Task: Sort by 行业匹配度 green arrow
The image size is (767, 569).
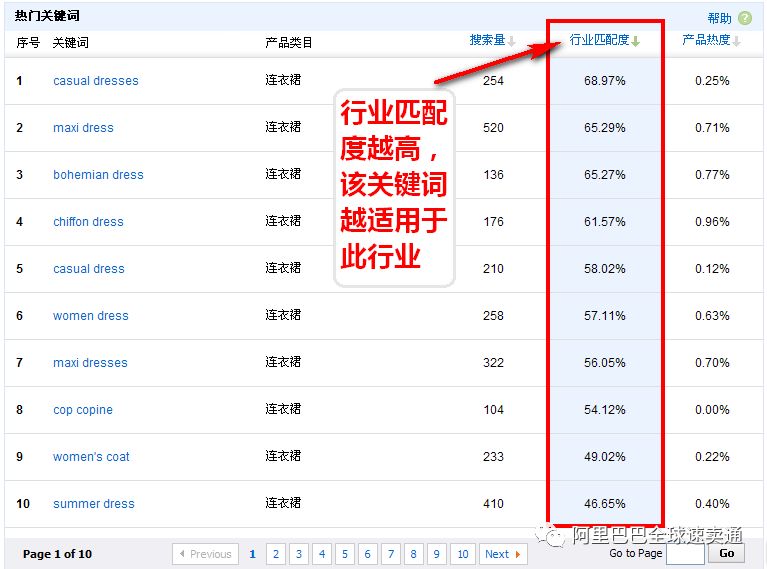Action: click(x=635, y=41)
